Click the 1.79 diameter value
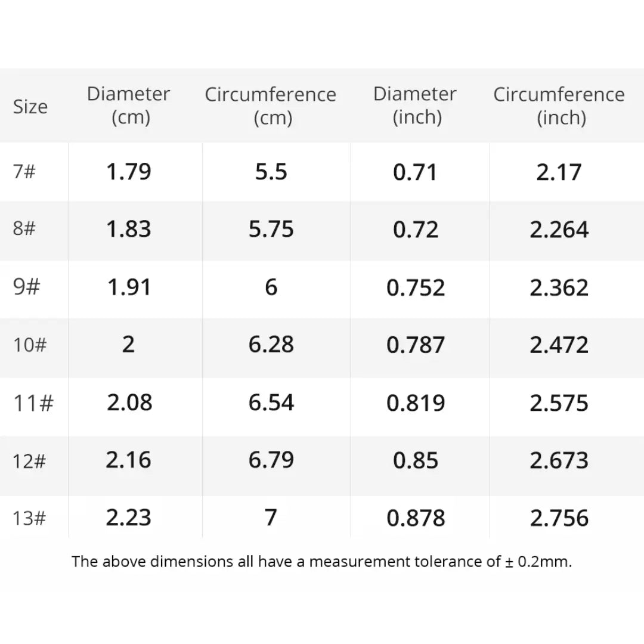Screen dimensions: 644x644 [x=129, y=172]
